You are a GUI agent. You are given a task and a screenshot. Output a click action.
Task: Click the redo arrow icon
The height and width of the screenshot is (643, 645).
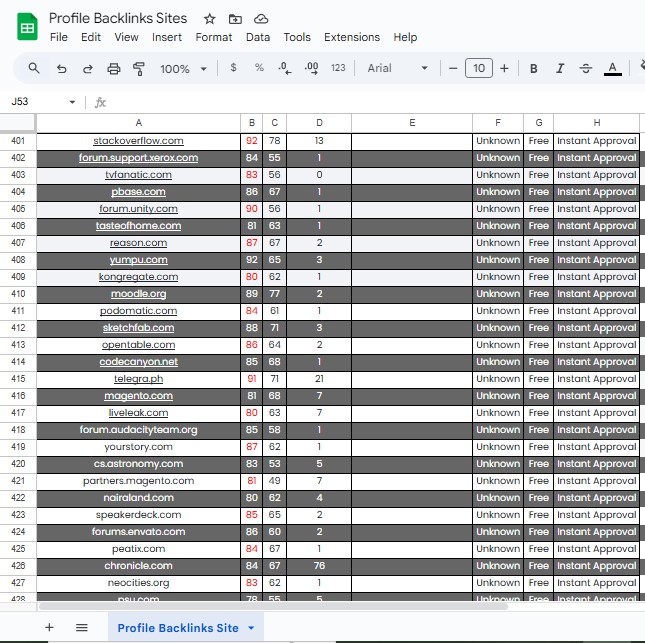tap(88, 68)
